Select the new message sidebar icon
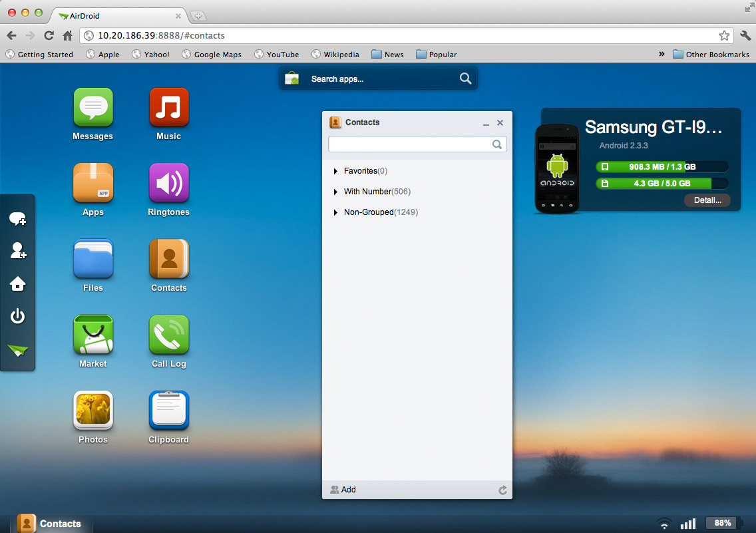Image resolution: width=756 pixels, height=533 pixels. pyautogui.click(x=18, y=218)
